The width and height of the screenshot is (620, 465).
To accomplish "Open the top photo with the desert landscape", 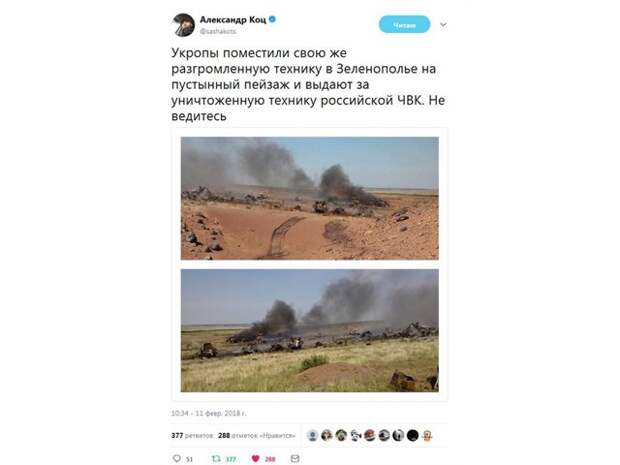I will click(310, 198).
